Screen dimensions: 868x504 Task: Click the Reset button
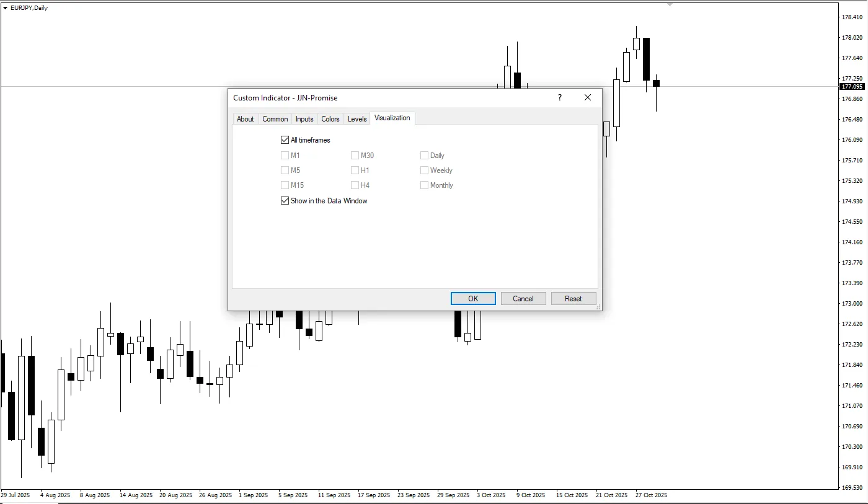(x=573, y=298)
